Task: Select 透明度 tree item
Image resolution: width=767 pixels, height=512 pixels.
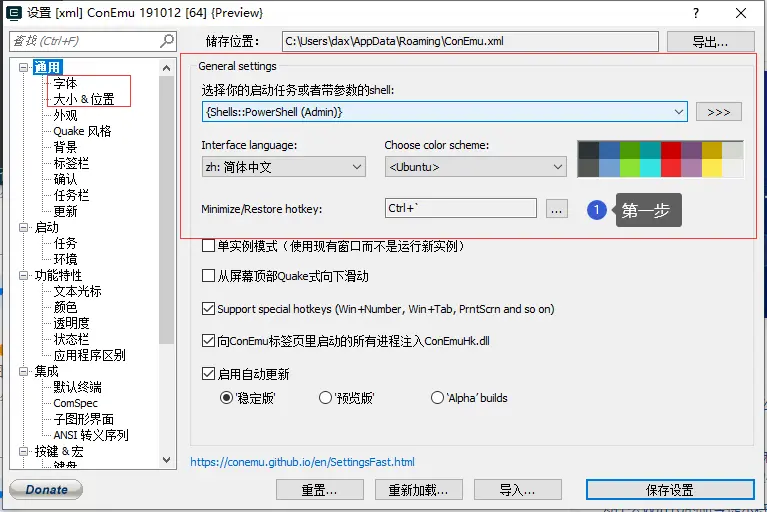Action: 71,323
